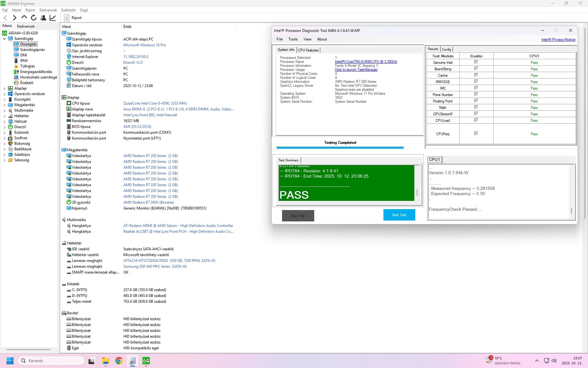Image resolution: width=588 pixels, height=368 pixels.
Task: Select the Összegzés tree item
Action: [x=28, y=44]
